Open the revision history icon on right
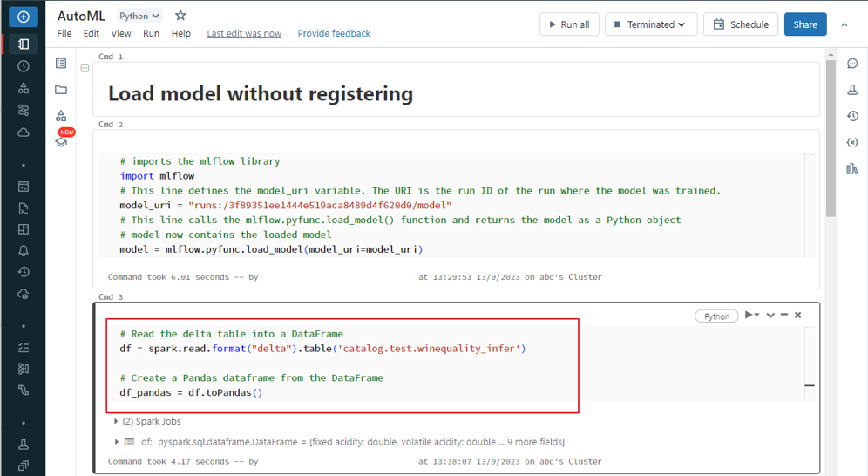 pos(852,116)
